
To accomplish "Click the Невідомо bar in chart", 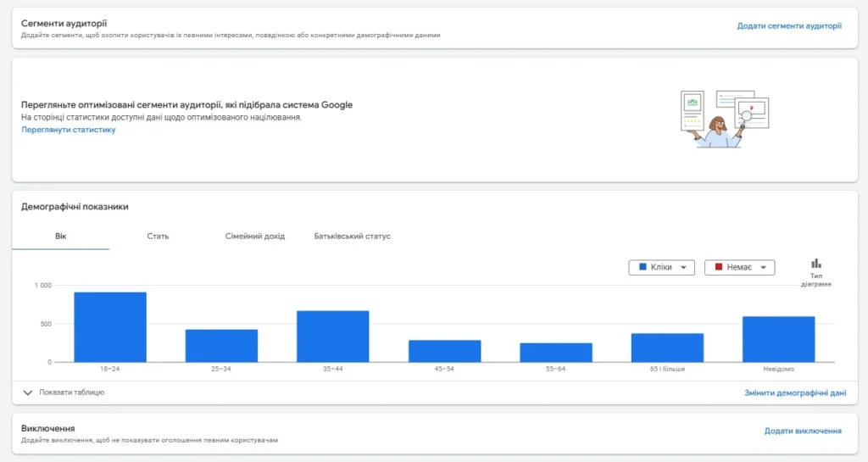I will (x=778, y=339).
